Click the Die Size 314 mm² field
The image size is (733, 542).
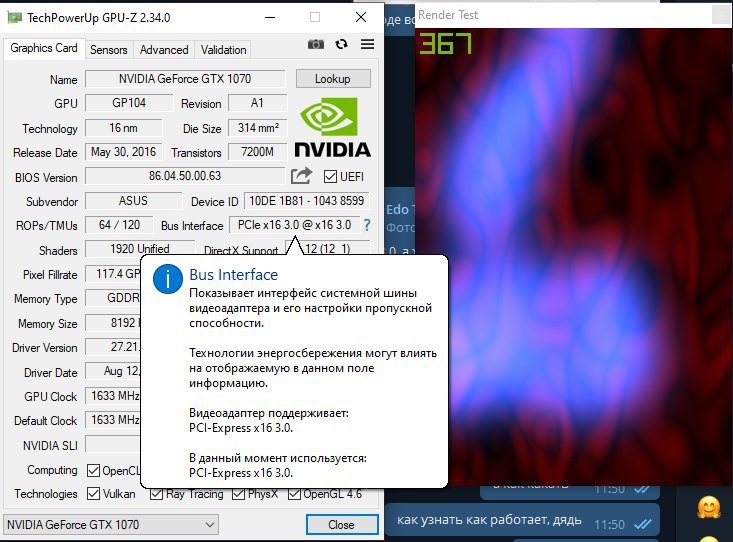point(258,128)
